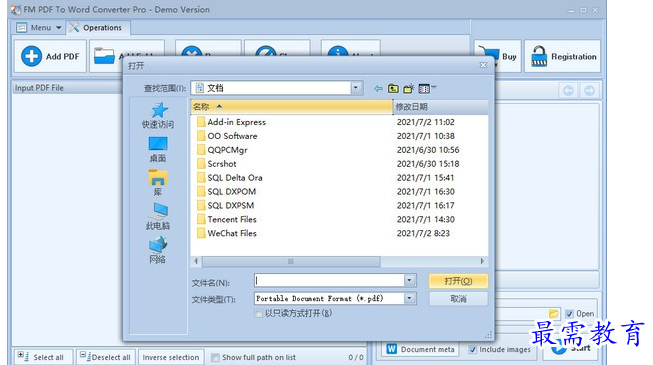
Task: Click the Input PDF File column header
Action: pyautogui.click(x=67, y=88)
